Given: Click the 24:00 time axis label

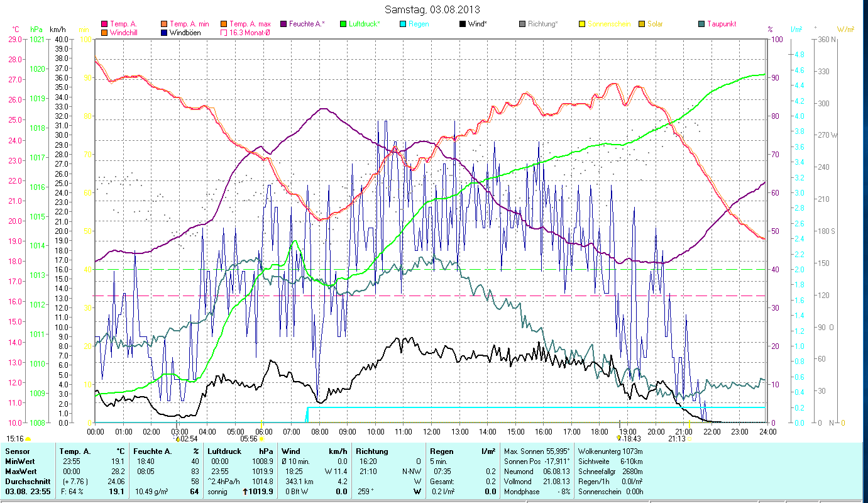Looking at the screenshot, I should coord(767,432).
